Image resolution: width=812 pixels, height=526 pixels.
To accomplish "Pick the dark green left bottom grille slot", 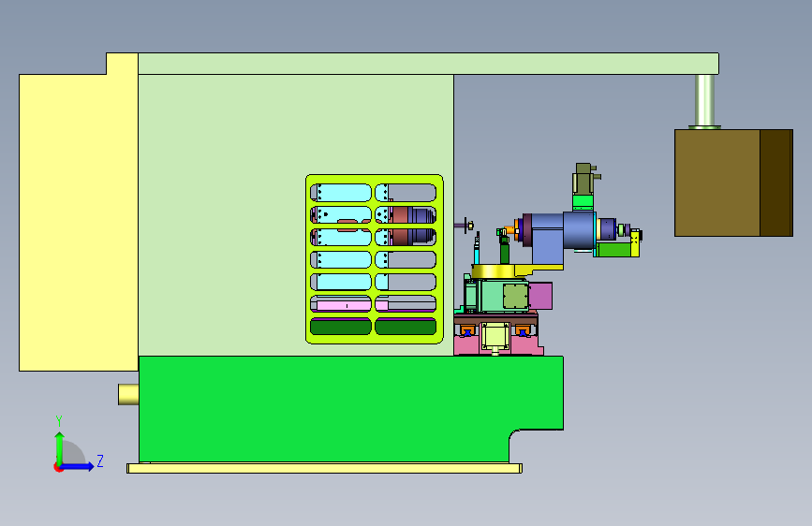I will 341,327.
